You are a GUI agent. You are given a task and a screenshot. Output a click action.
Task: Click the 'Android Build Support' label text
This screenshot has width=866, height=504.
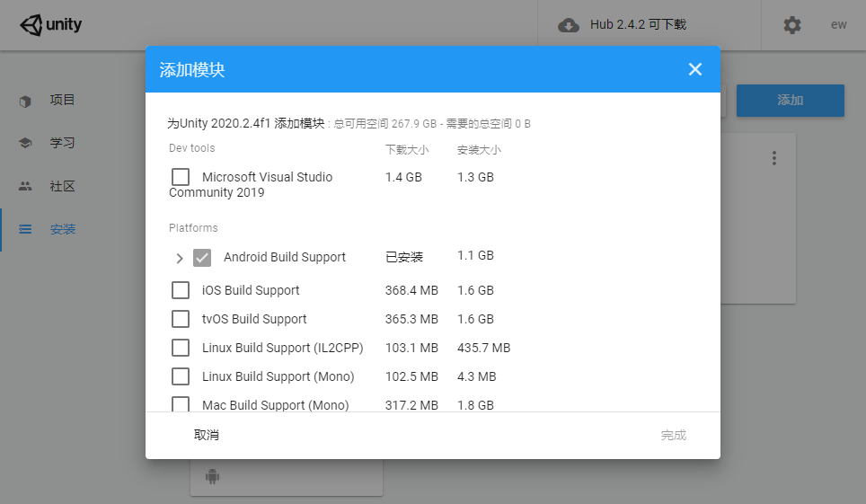coord(285,258)
